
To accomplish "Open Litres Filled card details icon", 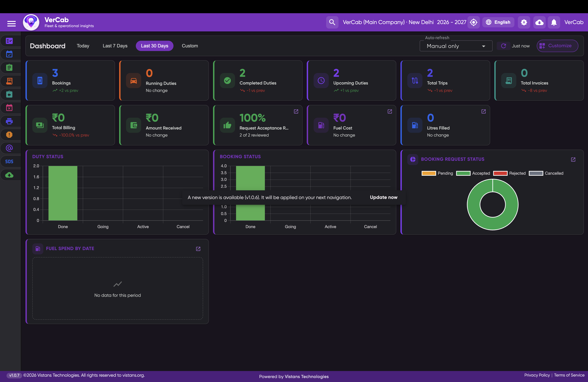I will tap(483, 111).
